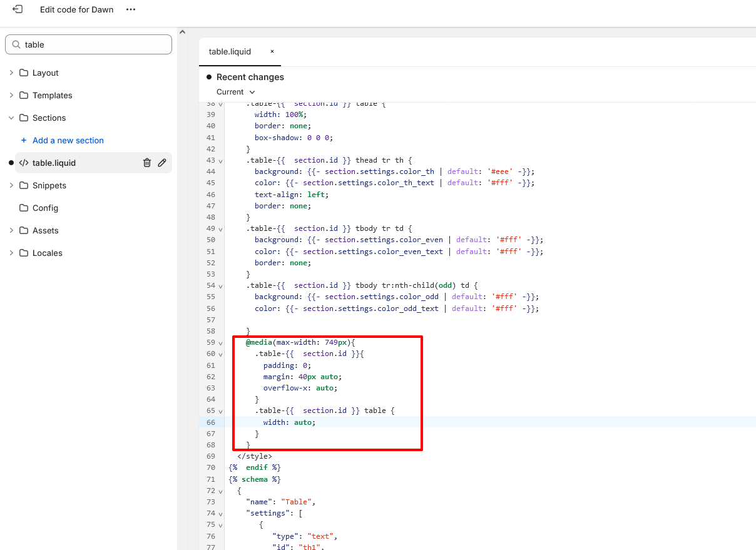This screenshot has height=550, width=756.
Task: Expand the Templates folder
Action: coord(11,95)
